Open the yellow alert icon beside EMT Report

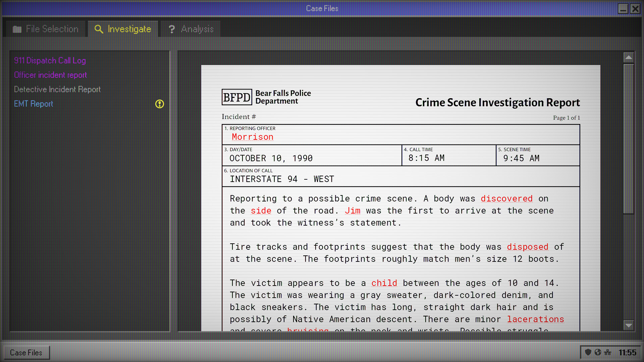click(x=160, y=104)
